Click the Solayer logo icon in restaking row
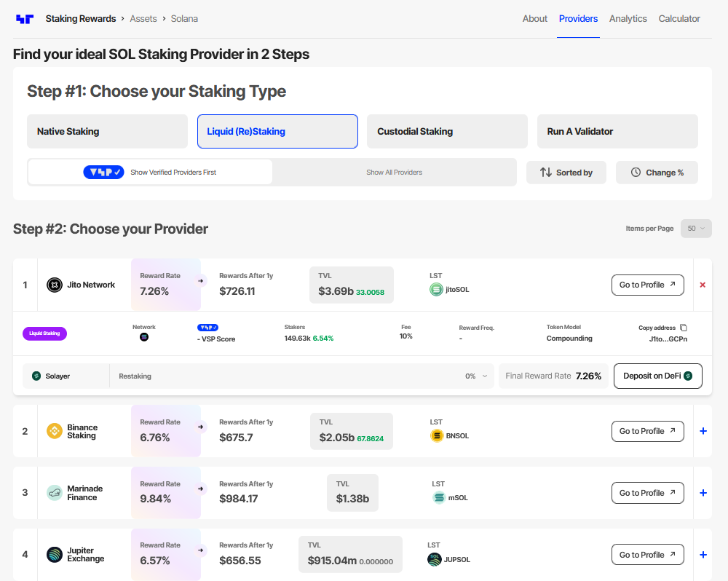This screenshot has height=581, width=728. (x=36, y=376)
